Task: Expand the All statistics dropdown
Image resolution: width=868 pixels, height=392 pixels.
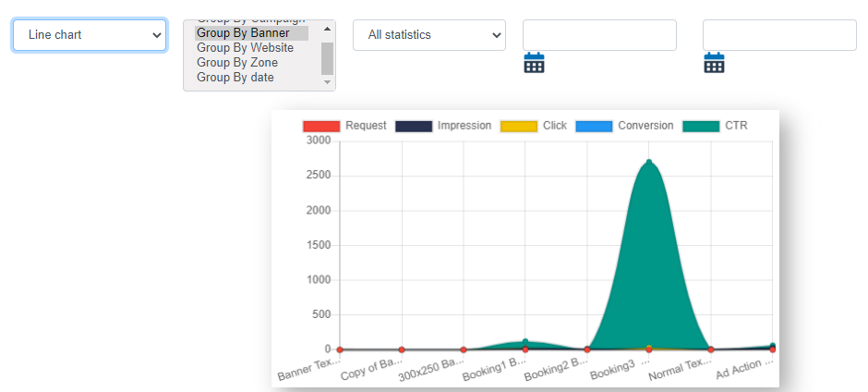Action: click(429, 35)
